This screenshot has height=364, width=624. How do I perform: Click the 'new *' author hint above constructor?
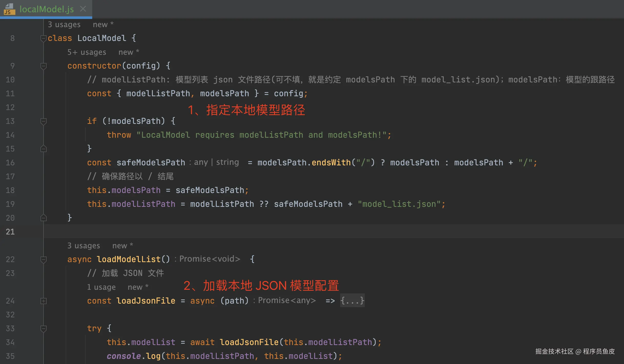(129, 52)
